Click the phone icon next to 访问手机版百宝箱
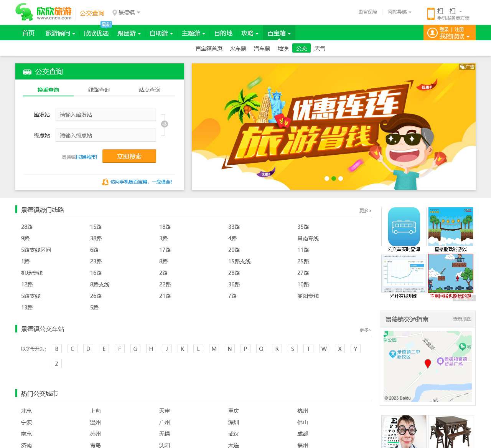491x448 pixels. tap(105, 182)
